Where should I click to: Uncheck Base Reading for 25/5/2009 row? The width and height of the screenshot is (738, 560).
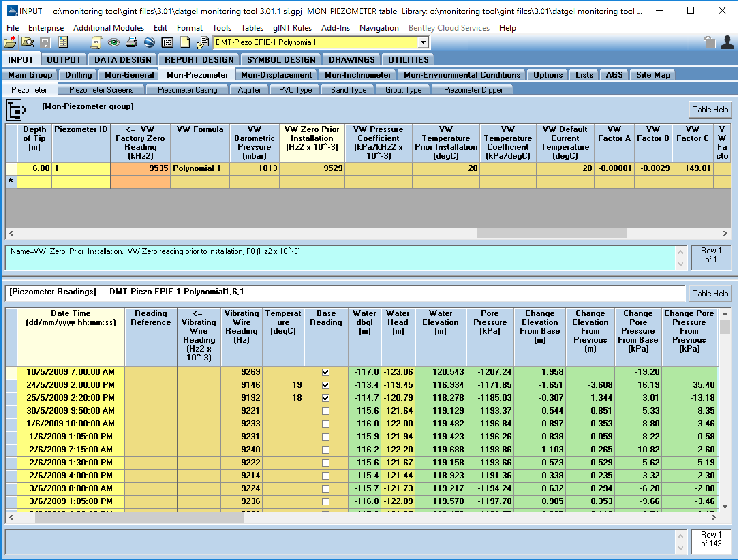(326, 398)
